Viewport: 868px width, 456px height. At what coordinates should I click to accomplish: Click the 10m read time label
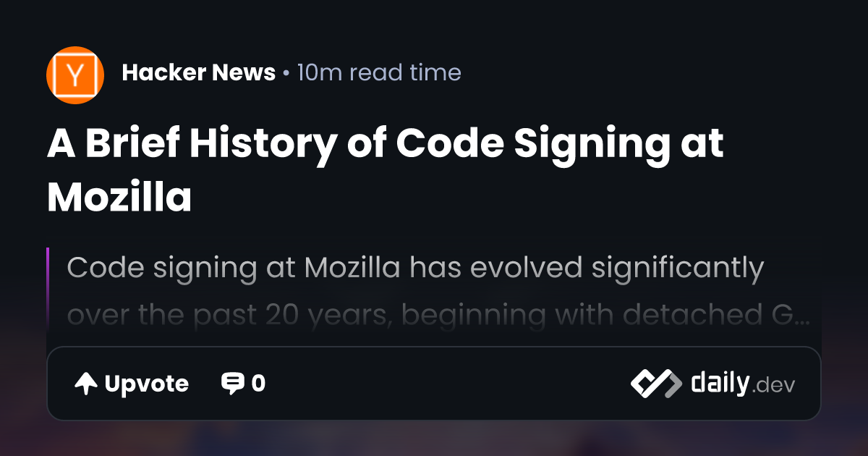(379, 72)
